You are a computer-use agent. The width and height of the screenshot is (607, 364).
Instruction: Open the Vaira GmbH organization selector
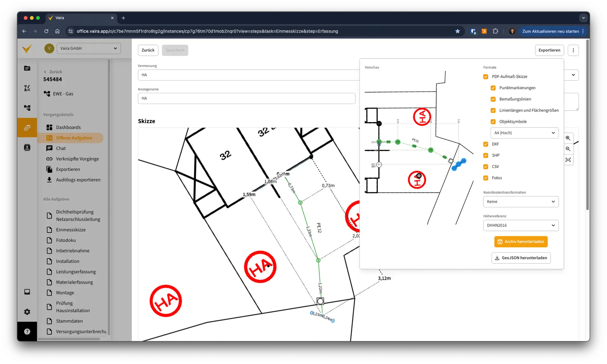point(89,48)
